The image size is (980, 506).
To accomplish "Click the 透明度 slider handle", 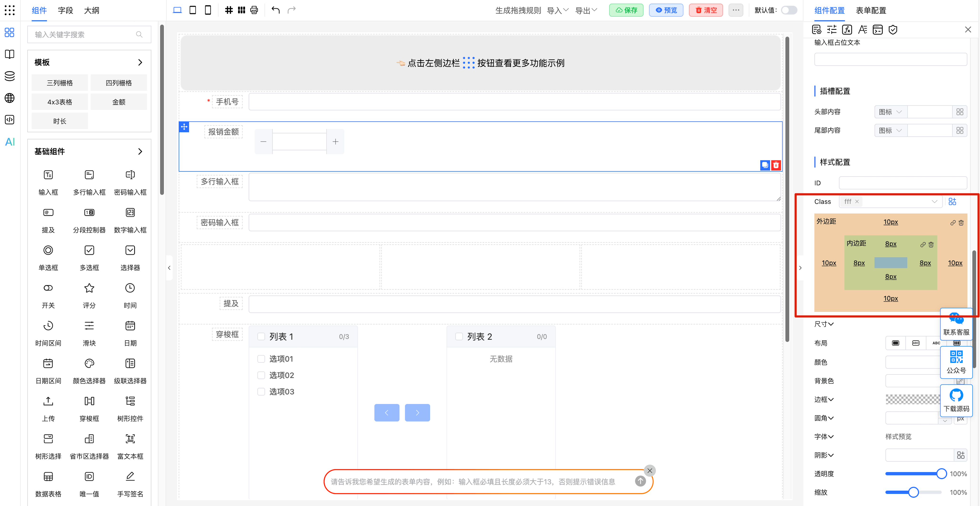I will pos(941,474).
